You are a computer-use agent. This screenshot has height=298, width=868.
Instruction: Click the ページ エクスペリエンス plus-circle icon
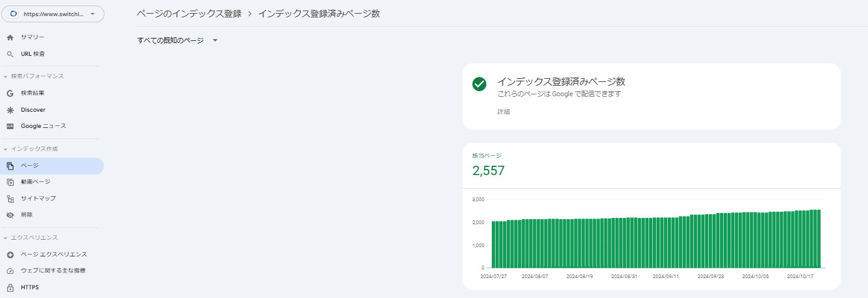[x=10, y=255]
